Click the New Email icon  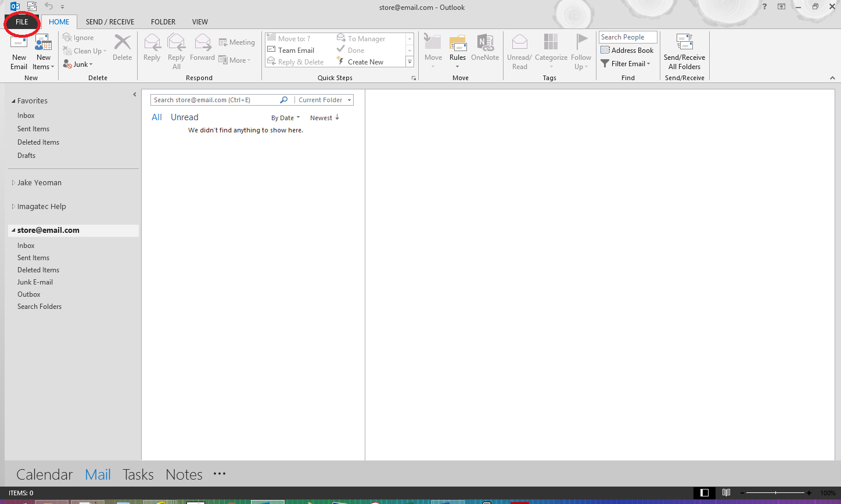click(x=19, y=44)
